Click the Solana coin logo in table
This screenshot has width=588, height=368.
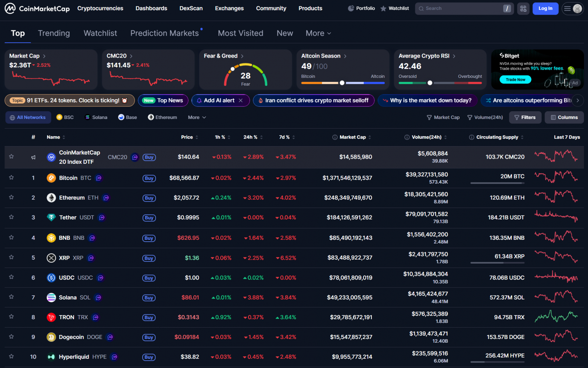point(51,297)
